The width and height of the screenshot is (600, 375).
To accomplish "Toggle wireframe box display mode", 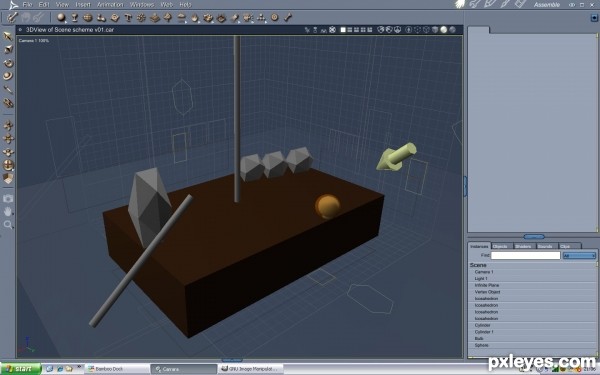I will pyautogui.click(x=426, y=29).
